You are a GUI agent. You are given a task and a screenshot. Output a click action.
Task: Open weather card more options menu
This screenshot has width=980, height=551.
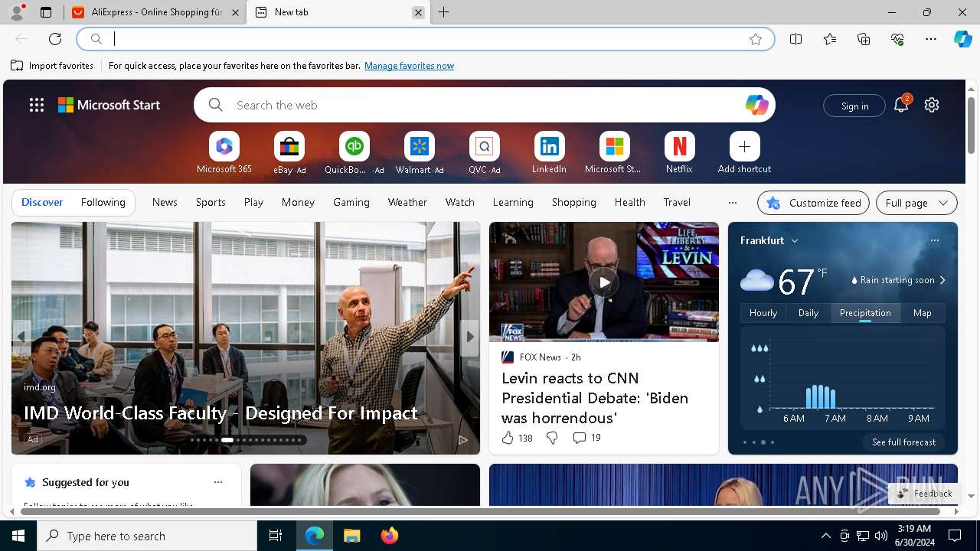click(x=935, y=240)
